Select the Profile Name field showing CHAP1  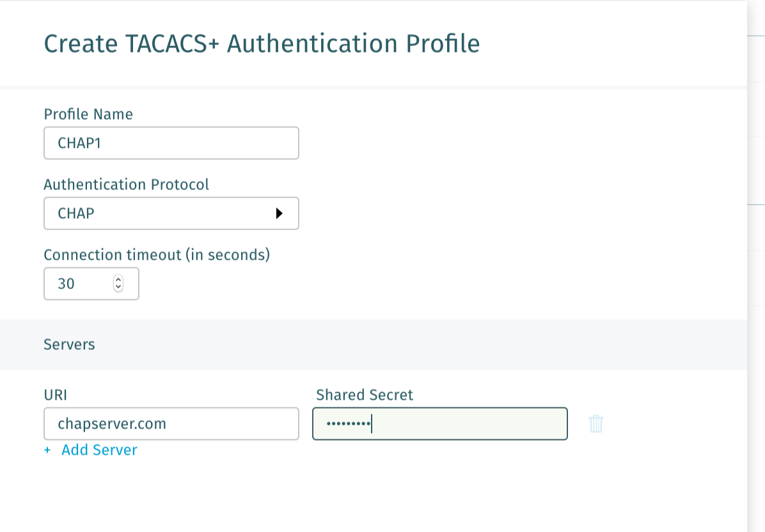171,143
